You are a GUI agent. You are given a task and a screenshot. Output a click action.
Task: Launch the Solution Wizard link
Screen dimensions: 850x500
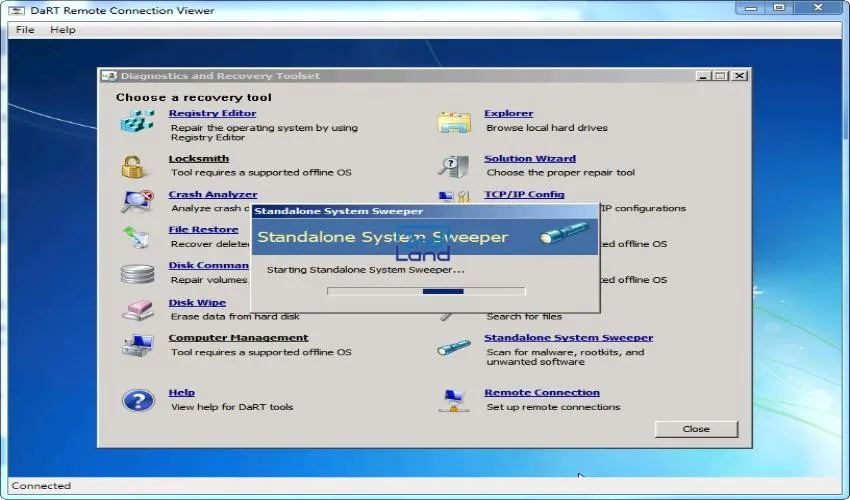530,158
